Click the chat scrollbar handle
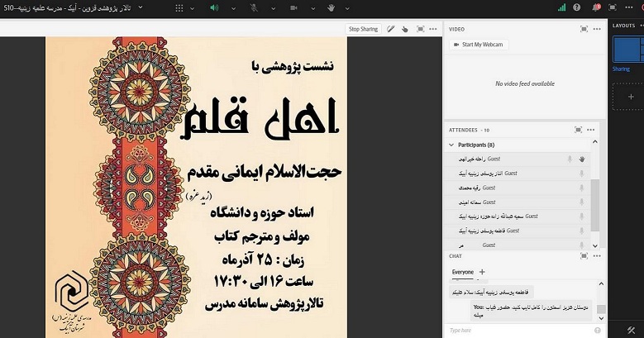This screenshot has width=644, height=338. [x=601, y=309]
